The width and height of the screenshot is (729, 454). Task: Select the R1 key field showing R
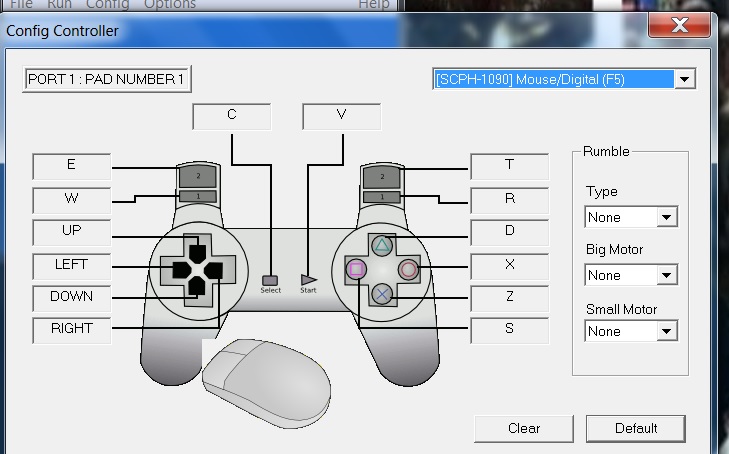click(x=510, y=200)
